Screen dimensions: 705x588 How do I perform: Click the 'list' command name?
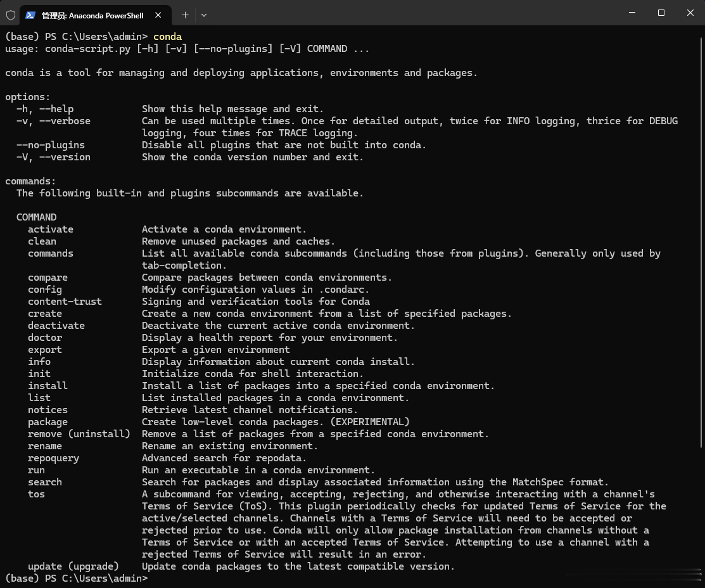pos(39,398)
